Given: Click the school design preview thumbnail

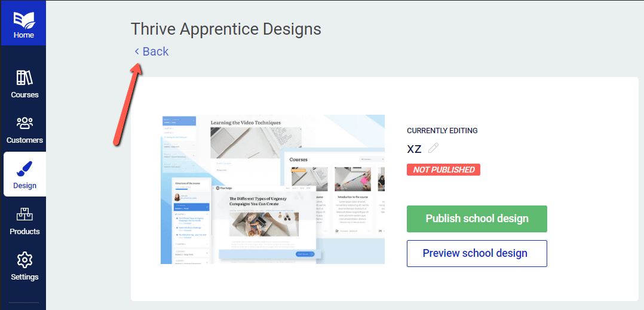Looking at the screenshot, I should [272, 189].
